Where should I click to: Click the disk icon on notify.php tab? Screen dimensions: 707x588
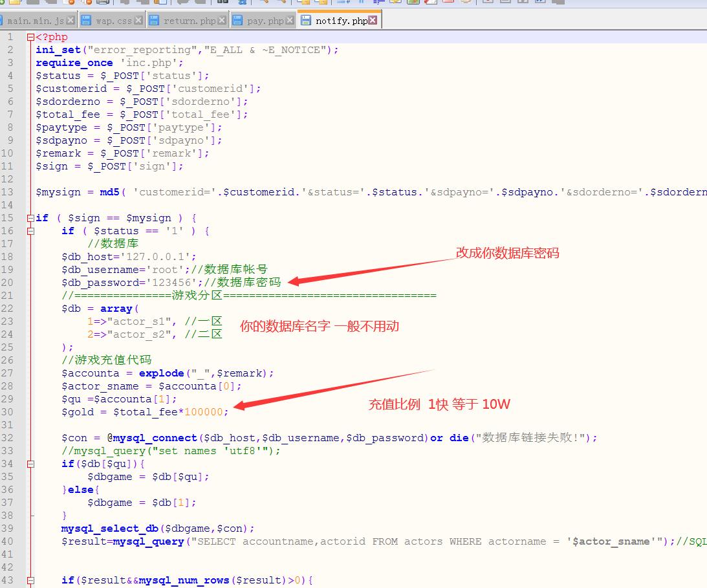coord(306,21)
